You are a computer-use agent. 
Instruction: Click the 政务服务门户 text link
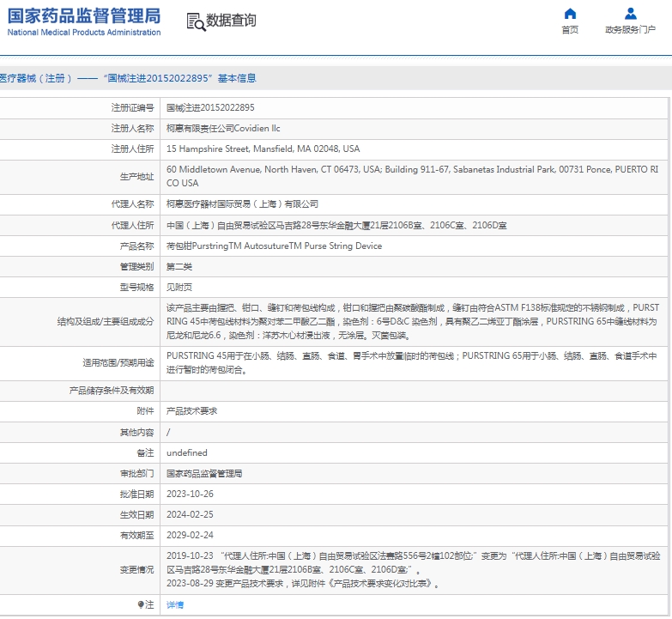pos(631,29)
